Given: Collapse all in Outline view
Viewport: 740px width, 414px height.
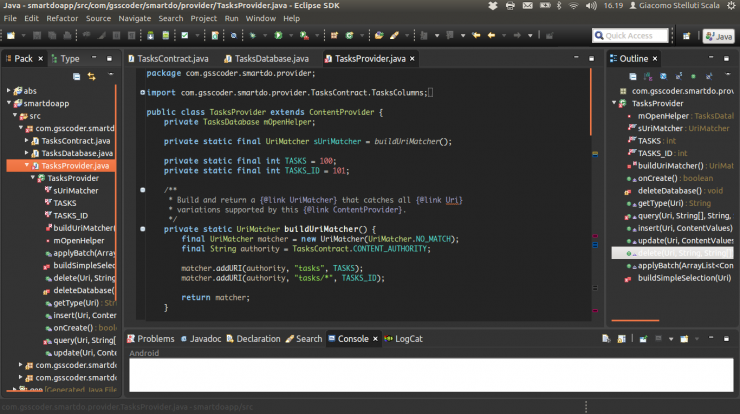Looking at the screenshot, I should pos(633,76).
